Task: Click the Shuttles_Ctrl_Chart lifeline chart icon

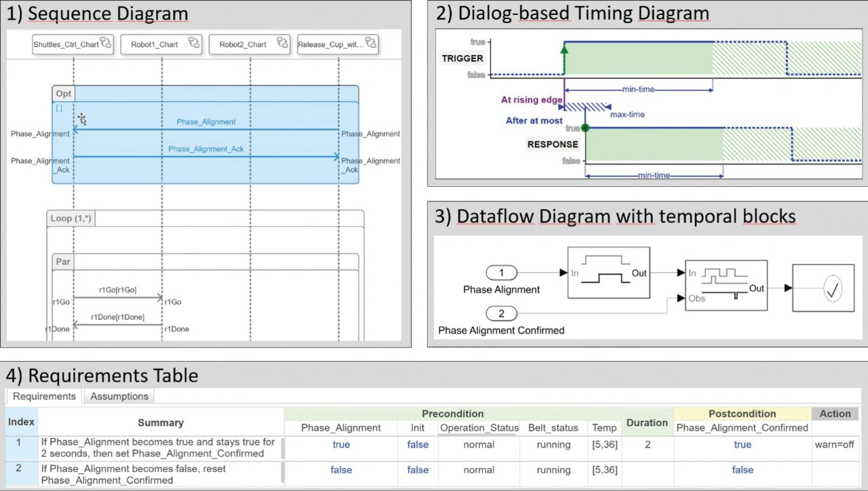Action: click(106, 43)
